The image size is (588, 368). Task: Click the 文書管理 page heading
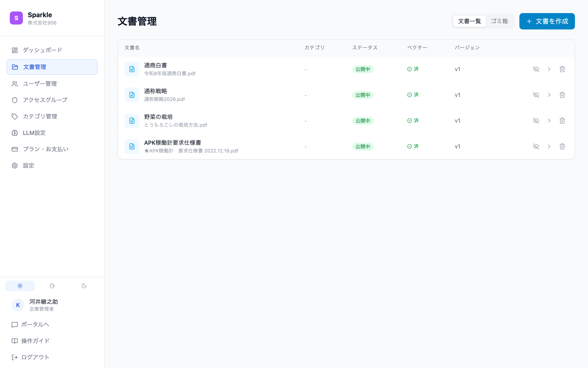pyautogui.click(x=137, y=21)
